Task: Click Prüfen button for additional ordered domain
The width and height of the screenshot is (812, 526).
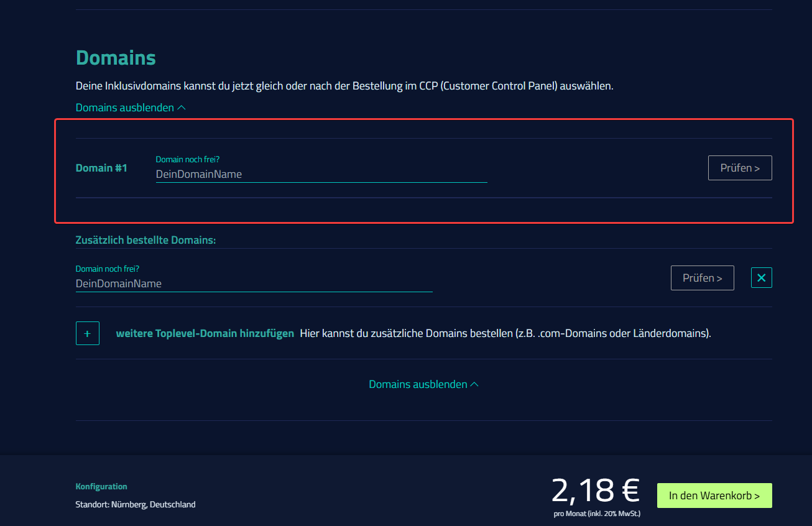Action: tap(703, 278)
